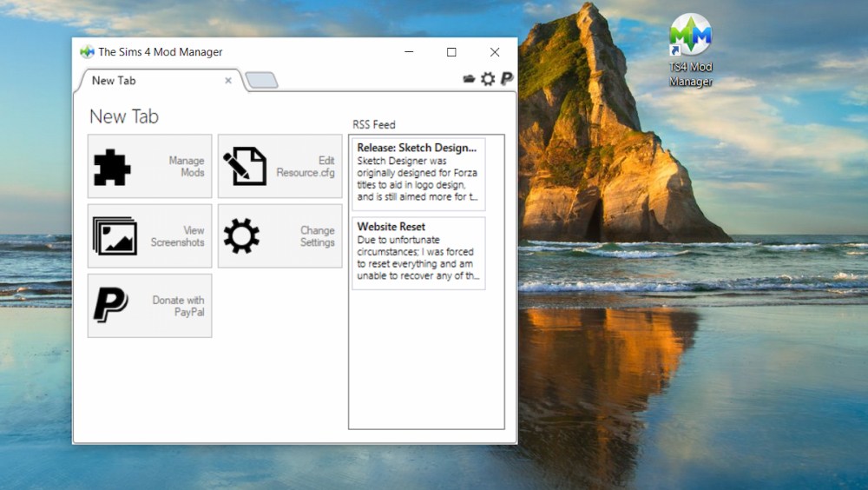The image size is (868, 490).
Task: Close the New Tab tab
Action: (x=228, y=81)
